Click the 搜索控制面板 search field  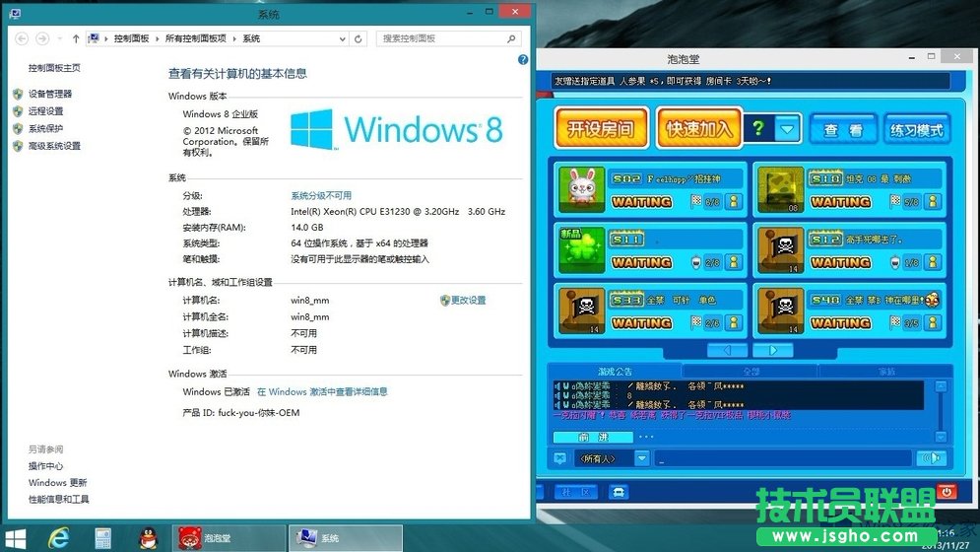tap(448, 38)
